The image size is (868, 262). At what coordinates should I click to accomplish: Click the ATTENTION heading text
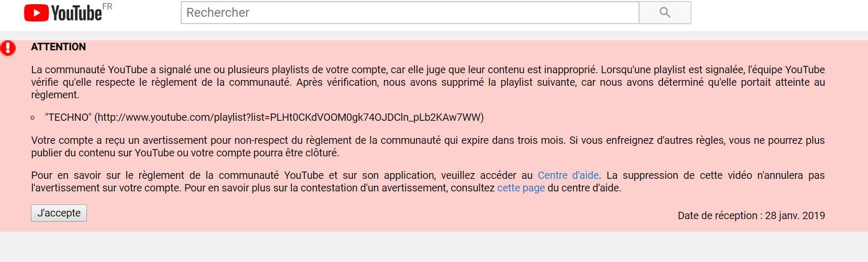pyautogui.click(x=58, y=47)
